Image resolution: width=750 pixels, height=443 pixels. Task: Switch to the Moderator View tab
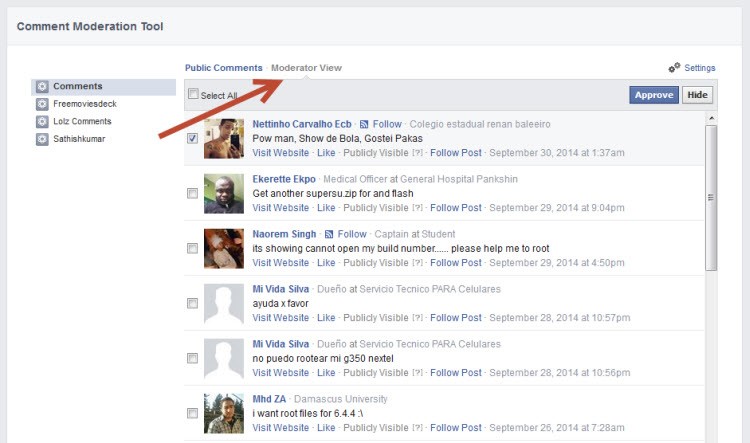click(x=306, y=68)
